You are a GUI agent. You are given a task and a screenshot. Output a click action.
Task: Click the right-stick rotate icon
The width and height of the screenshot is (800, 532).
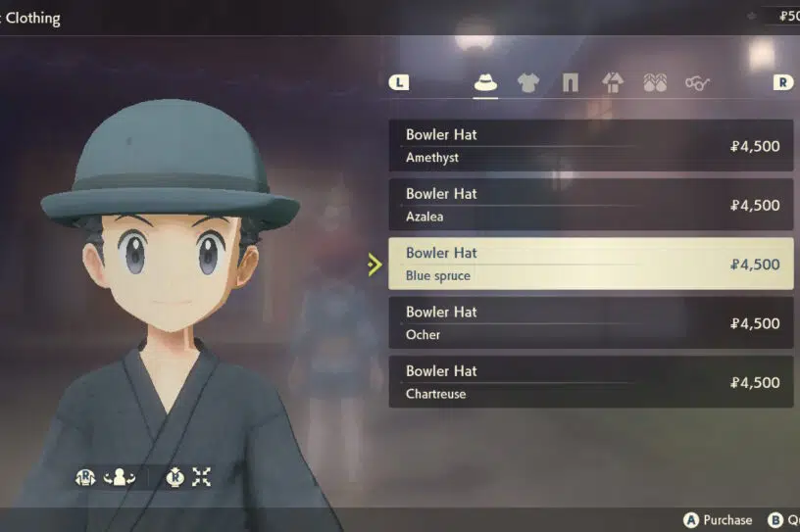pyautogui.click(x=85, y=477)
